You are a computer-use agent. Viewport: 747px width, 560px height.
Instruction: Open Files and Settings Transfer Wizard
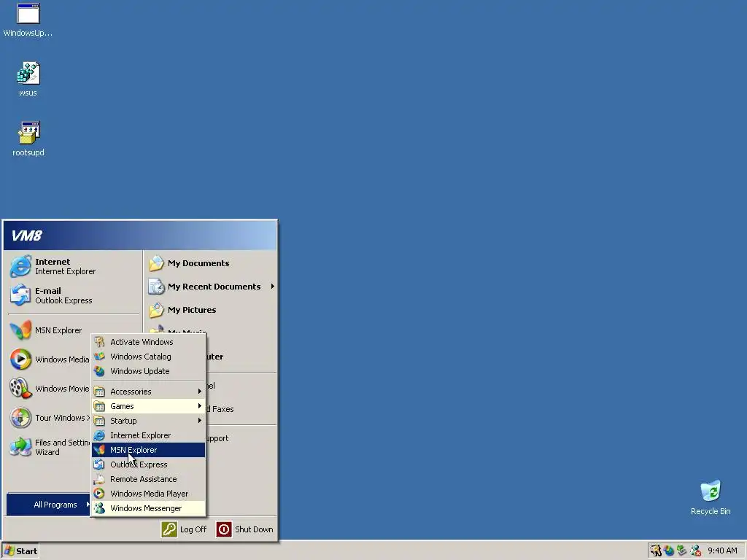[x=50, y=447]
